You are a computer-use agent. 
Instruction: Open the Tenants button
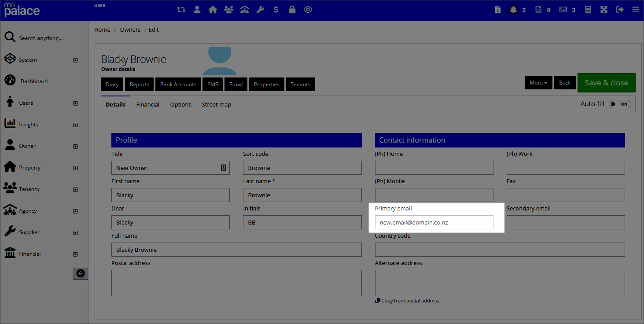pyautogui.click(x=301, y=84)
